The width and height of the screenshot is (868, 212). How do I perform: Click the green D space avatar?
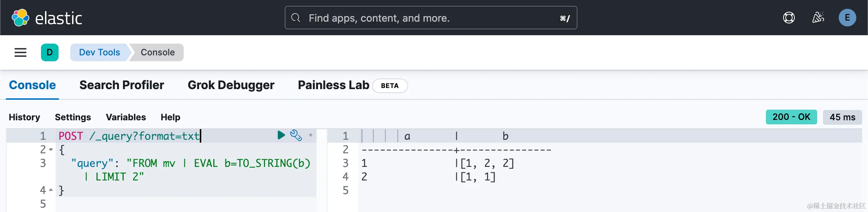[50, 52]
